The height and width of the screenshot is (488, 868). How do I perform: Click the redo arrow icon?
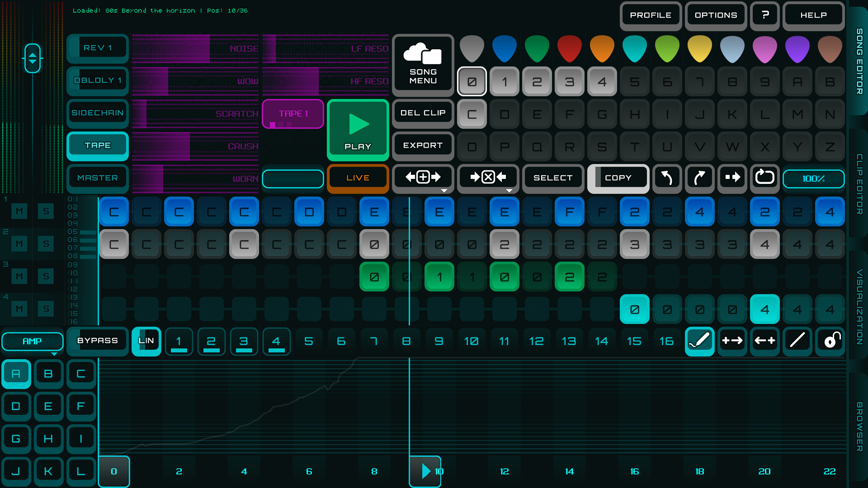click(x=699, y=178)
